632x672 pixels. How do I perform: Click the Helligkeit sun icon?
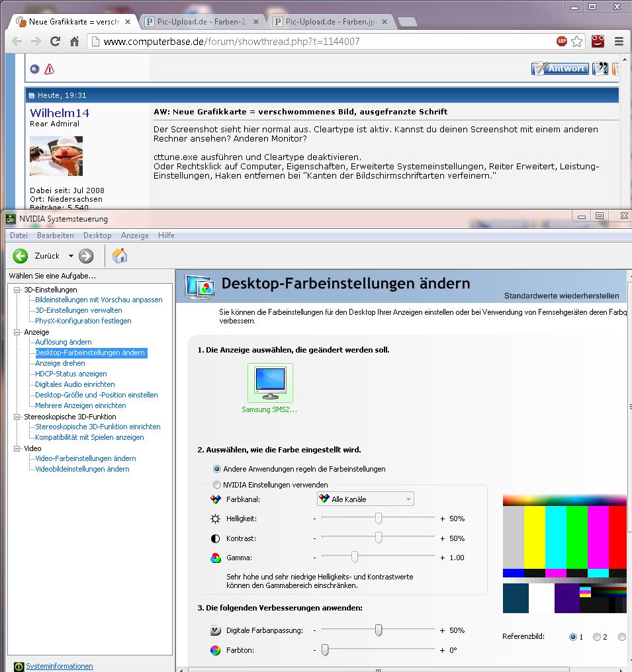(x=215, y=519)
